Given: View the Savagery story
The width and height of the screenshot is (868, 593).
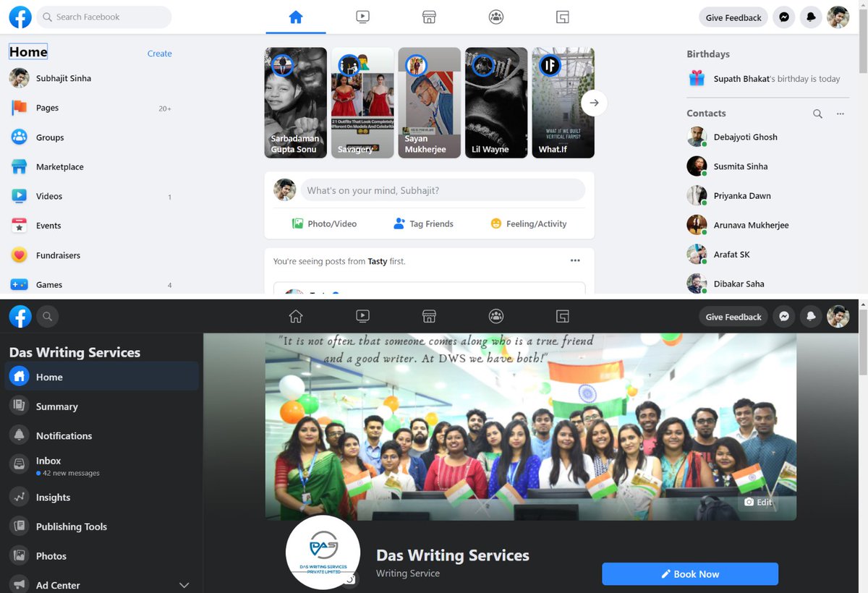Looking at the screenshot, I should (x=362, y=103).
